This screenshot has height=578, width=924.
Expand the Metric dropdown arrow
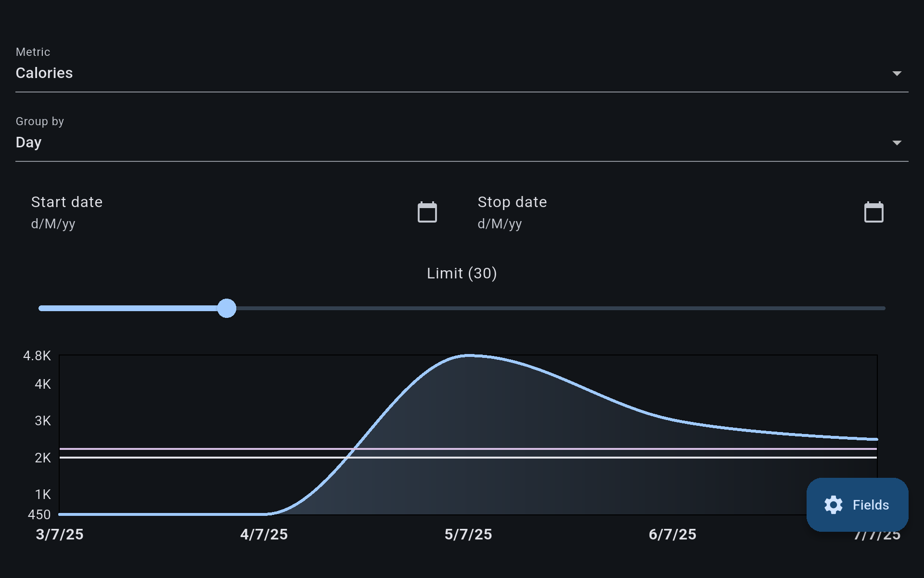(x=897, y=74)
